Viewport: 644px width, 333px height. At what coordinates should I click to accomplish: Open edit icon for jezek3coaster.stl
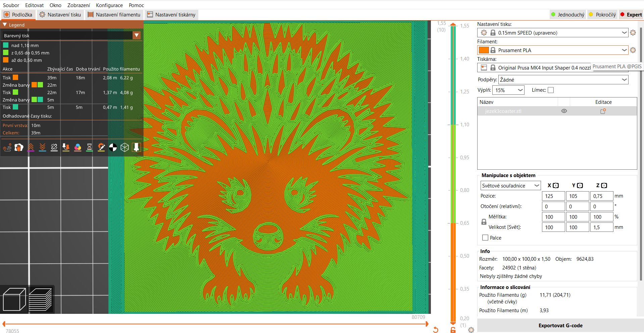(x=603, y=111)
